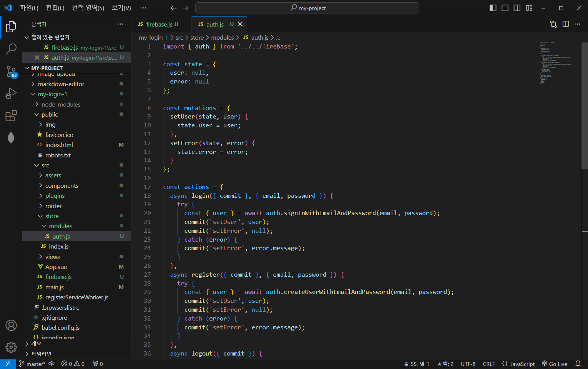Collapse the MY-PROJECT section
The height and width of the screenshot is (369, 588).
[76, 68]
